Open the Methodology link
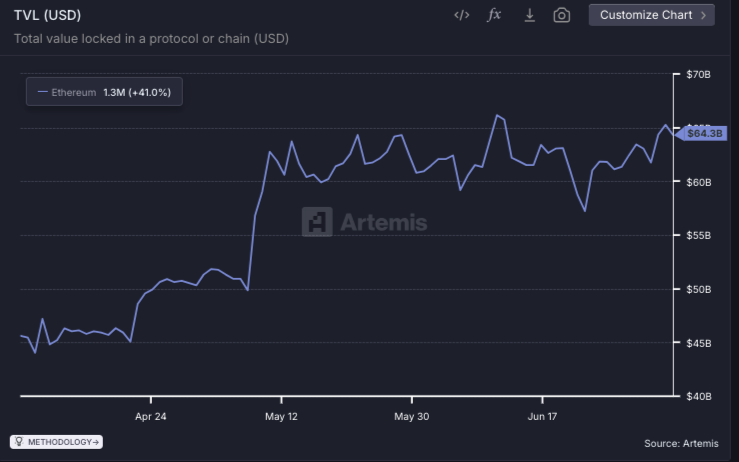739x462 pixels. 56,442
